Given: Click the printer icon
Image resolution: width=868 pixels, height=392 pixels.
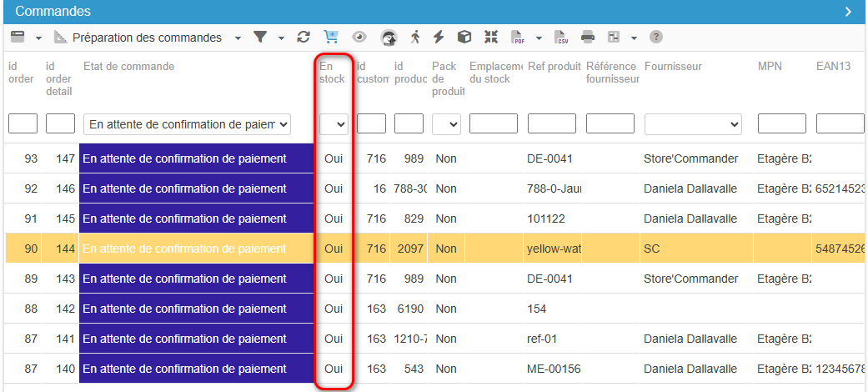Looking at the screenshot, I should tap(588, 38).
